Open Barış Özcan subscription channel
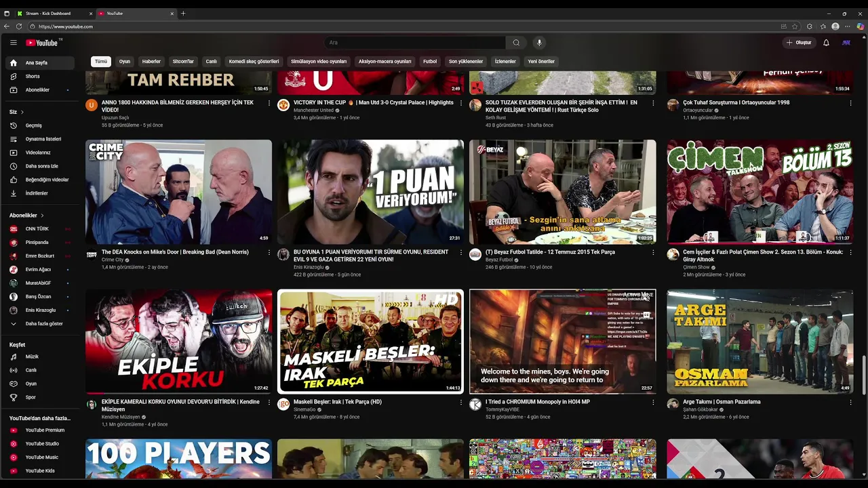The height and width of the screenshot is (488, 868). coord(41,297)
